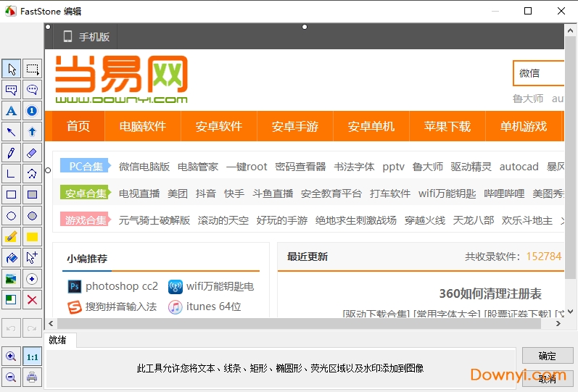Click the print icon
578x392 pixels.
(33, 377)
